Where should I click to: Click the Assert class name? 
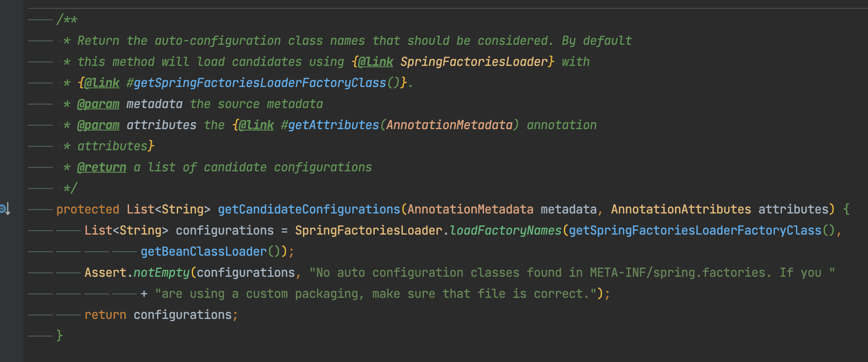click(105, 273)
